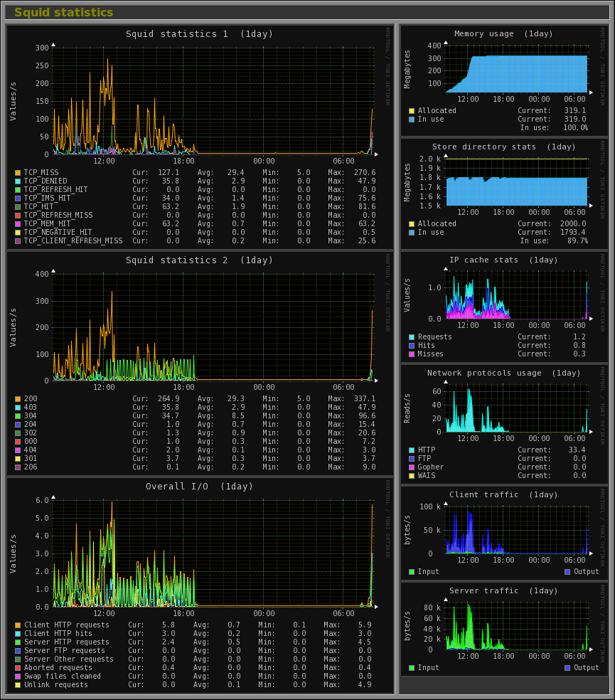The image size is (615, 700).
Task: Select the green TCP_HIT legend swatch
Action: pyautogui.click(x=18, y=207)
